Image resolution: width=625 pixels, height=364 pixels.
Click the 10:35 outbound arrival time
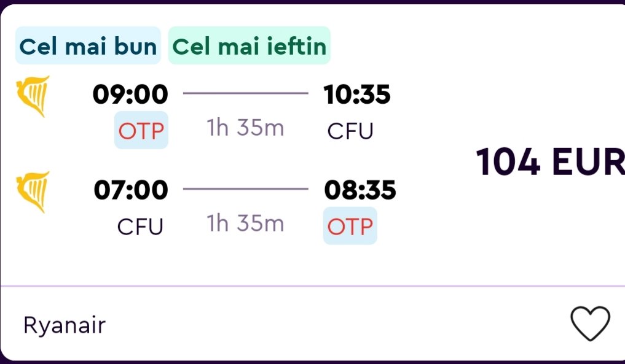(x=357, y=95)
